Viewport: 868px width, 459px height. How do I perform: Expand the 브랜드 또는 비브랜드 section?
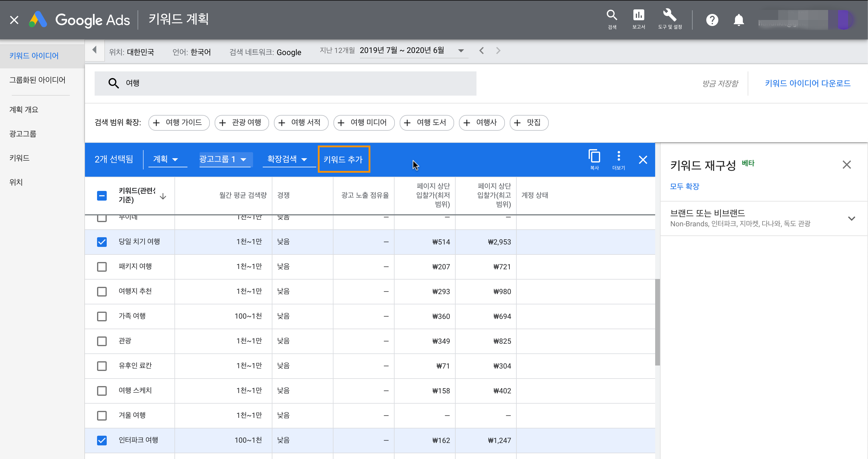pyautogui.click(x=851, y=218)
